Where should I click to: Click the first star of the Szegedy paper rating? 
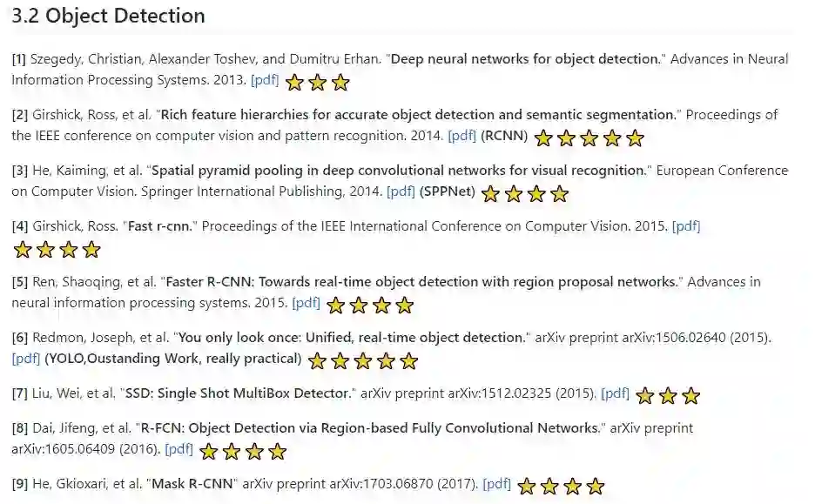pos(295,83)
